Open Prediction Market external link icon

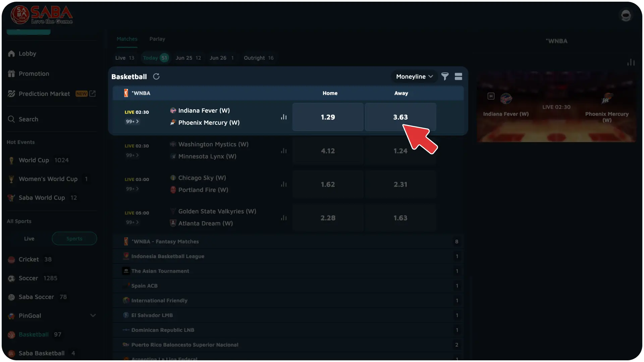pyautogui.click(x=93, y=94)
